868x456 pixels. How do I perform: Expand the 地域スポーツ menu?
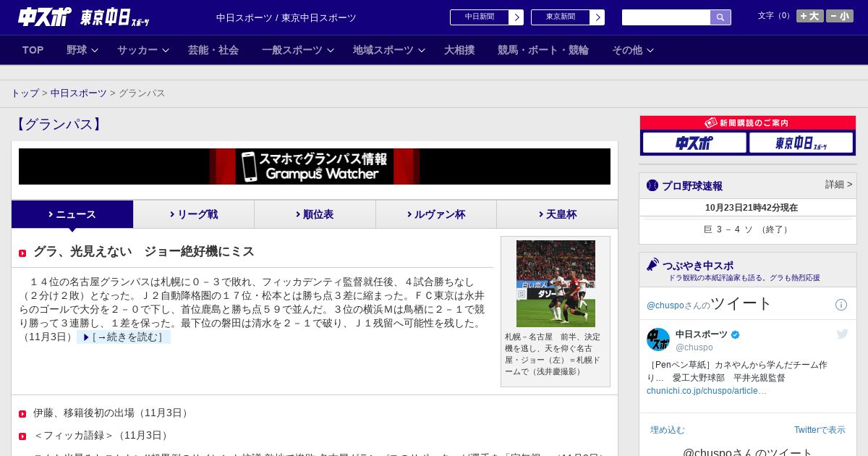(x=389, y=50)
